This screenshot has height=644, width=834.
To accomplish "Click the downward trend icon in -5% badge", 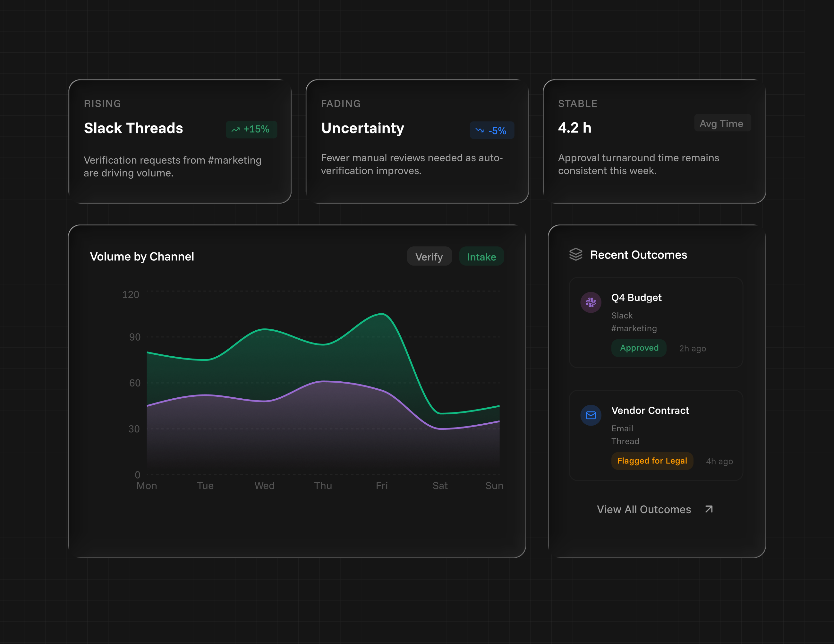I will pos(479,131).
